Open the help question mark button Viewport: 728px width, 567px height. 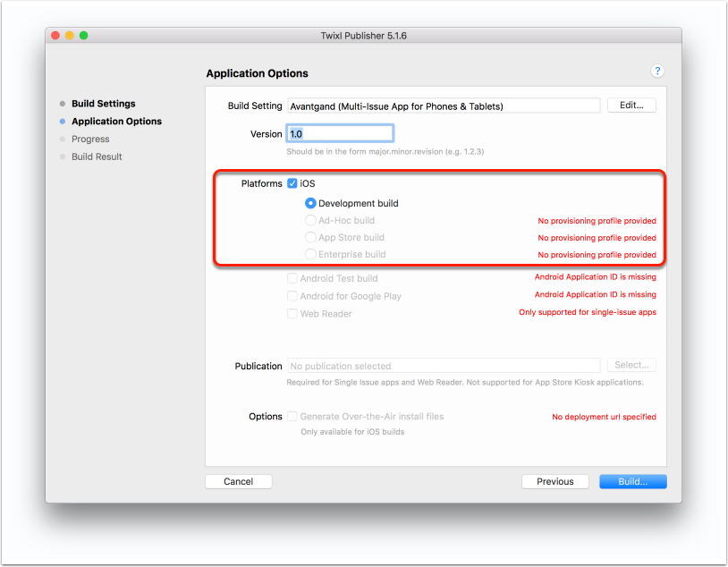click(657, 71)
